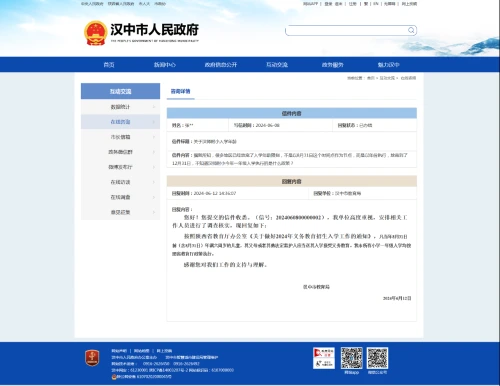Image resolution: width=500 pixels, height=386 pixels.
Task: Open 数据统计 in the sidebar
Action: pyautogui.click(x=120, y=107)
